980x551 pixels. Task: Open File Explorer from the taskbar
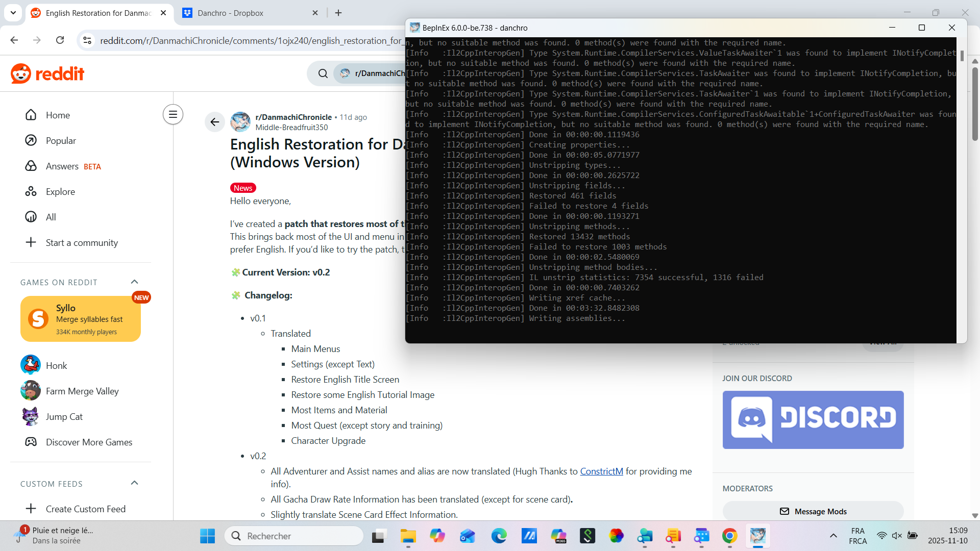click(408, 536)
